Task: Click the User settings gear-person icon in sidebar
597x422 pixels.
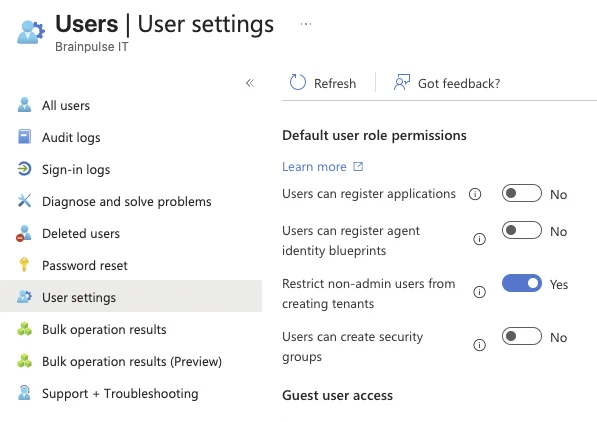Action: pos(24,297)
